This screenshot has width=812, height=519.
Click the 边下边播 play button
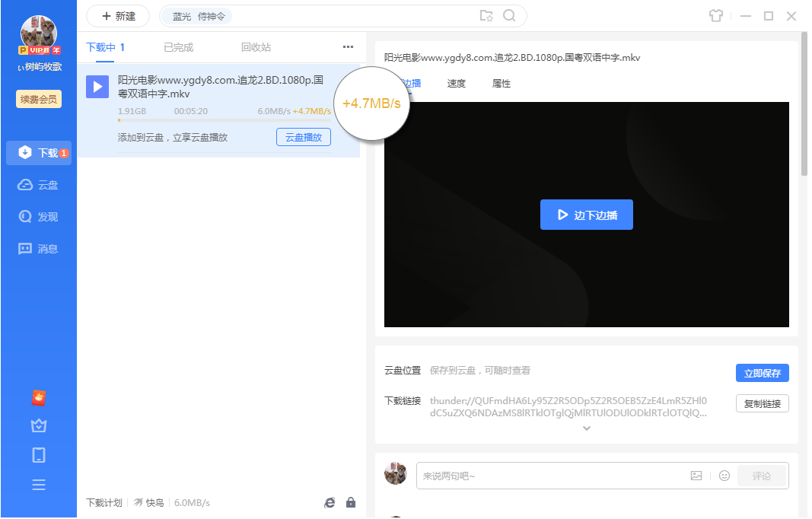[x=587, y=215]
